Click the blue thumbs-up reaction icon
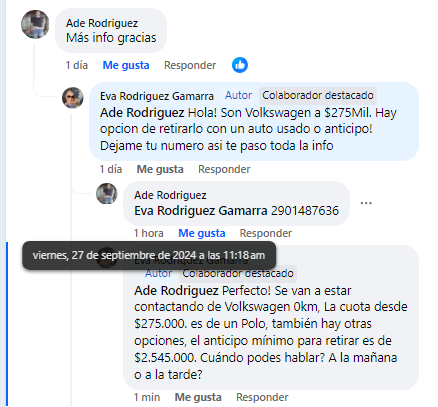 pyautogui.click(x=240, y=65)
